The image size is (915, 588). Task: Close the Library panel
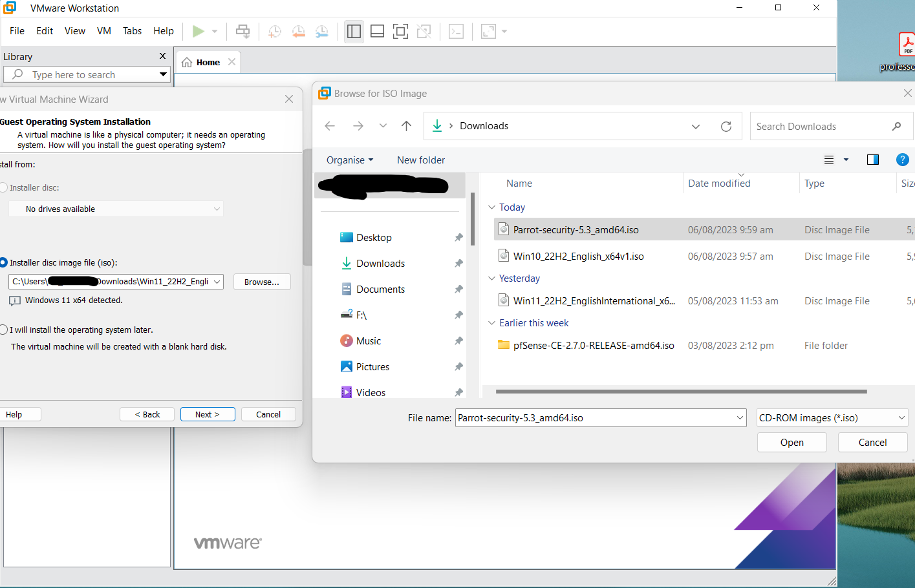(163, 56)
